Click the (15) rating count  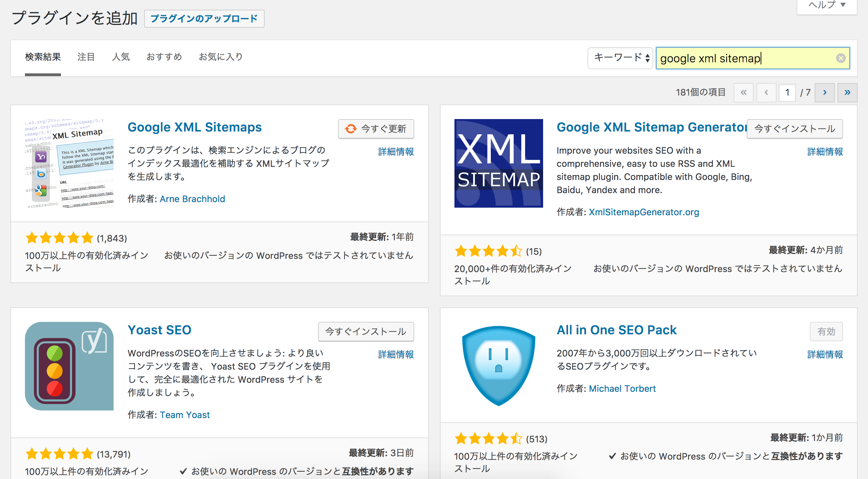(534, 252)
